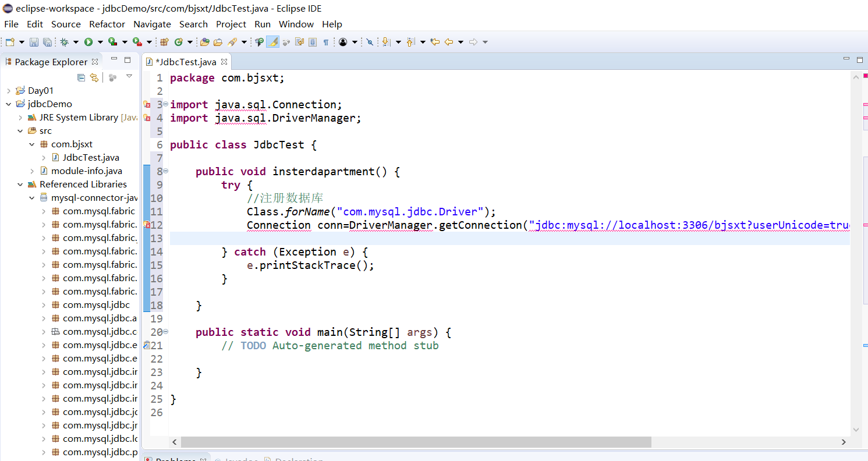Fold the imports section at line 3
This screenshot has height=461, width=868.
(x=166, y=104)
